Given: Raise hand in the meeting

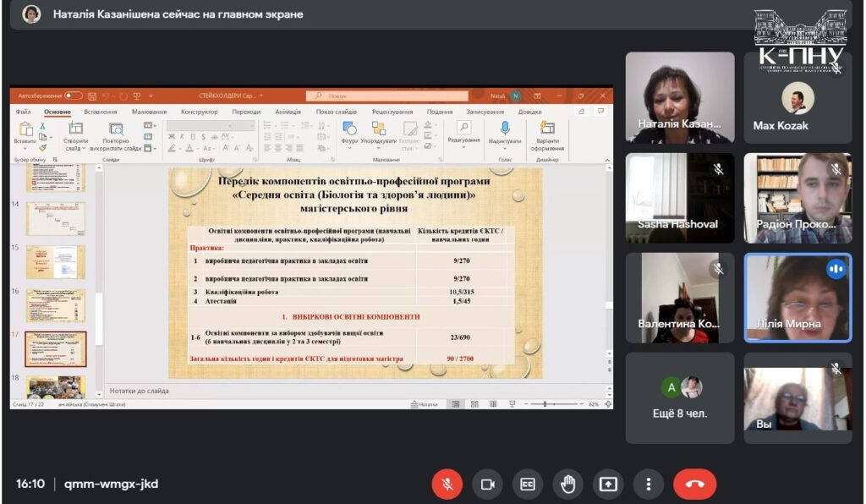Looking at the screenshot, I should pos(568,485).
